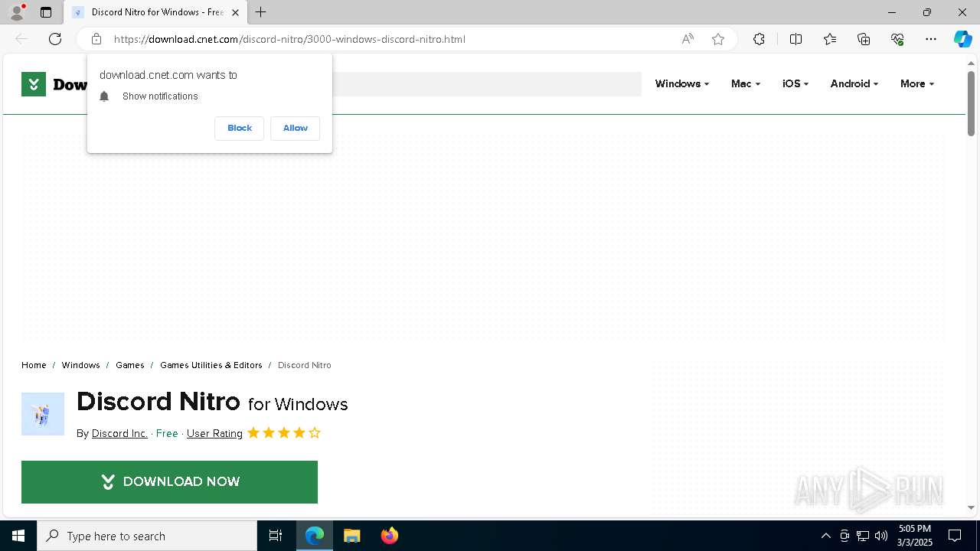Click taskbar search box
This screenshot has width=980, height=551.
point(147,536)
